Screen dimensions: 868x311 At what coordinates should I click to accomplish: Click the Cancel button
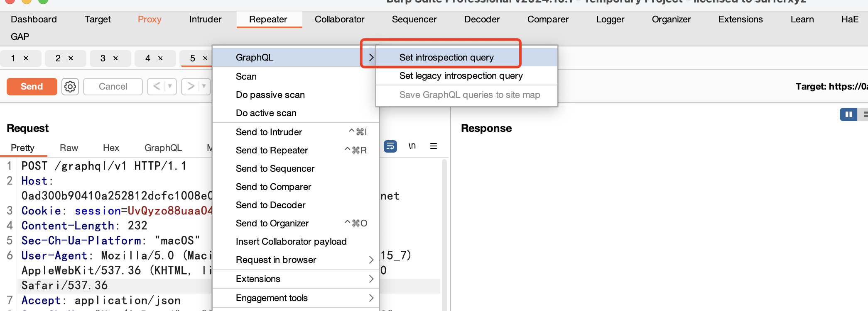113,87
